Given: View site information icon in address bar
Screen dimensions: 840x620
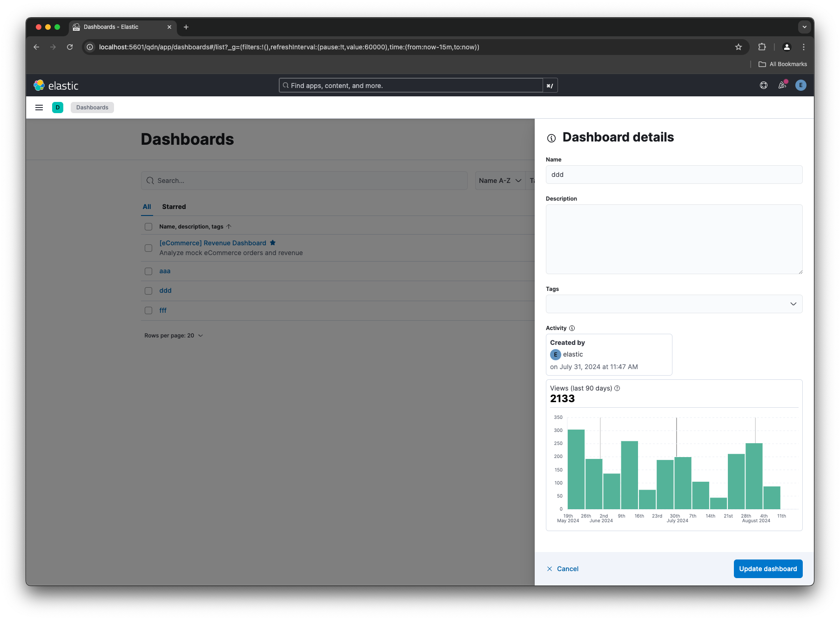Looking at the screenshot, I should pyautogui.click(x=90, y=47).
